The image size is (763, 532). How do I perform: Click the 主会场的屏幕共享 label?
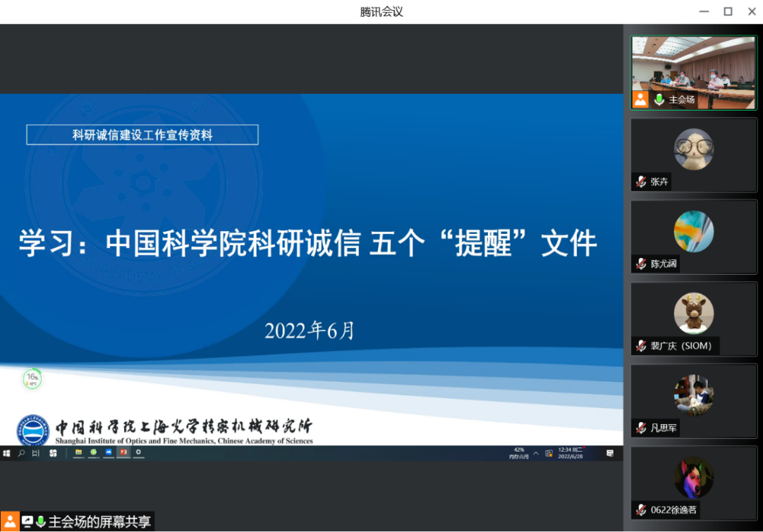point(99,521)
